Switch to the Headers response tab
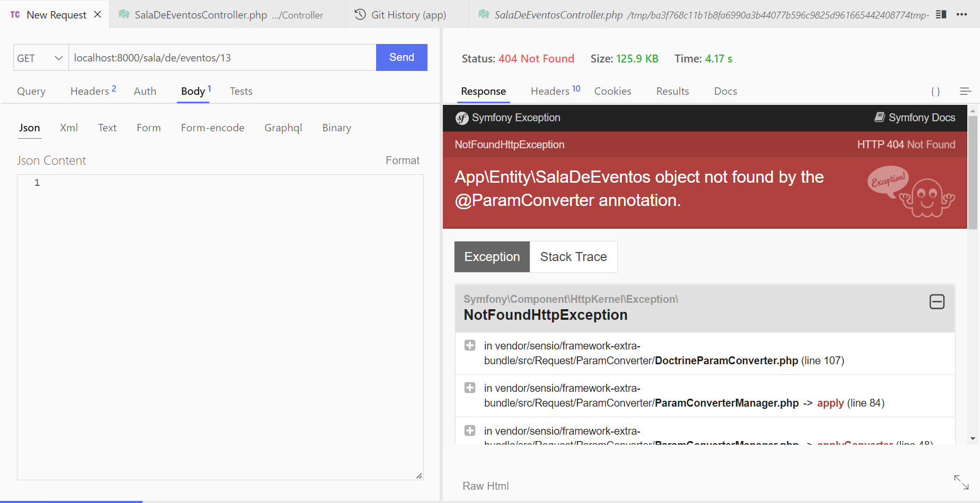This screenshot has width=980, height=503. click(551, 91)
